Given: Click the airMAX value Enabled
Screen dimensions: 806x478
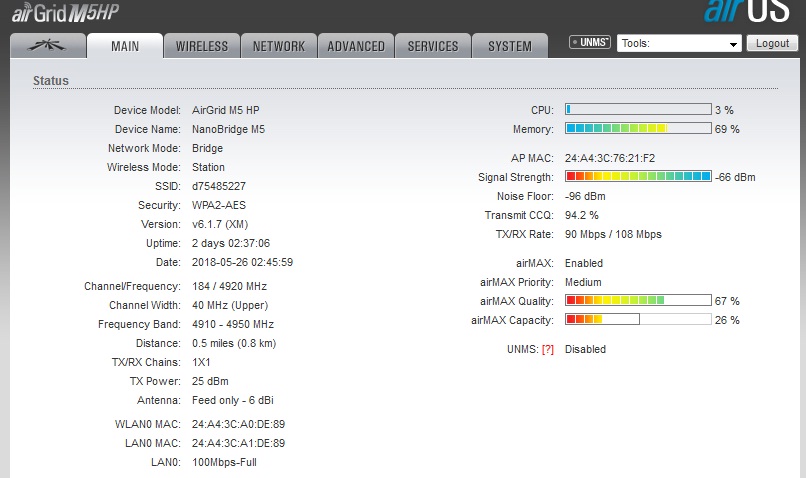Looking at the screenshot, I should point(584,263).
